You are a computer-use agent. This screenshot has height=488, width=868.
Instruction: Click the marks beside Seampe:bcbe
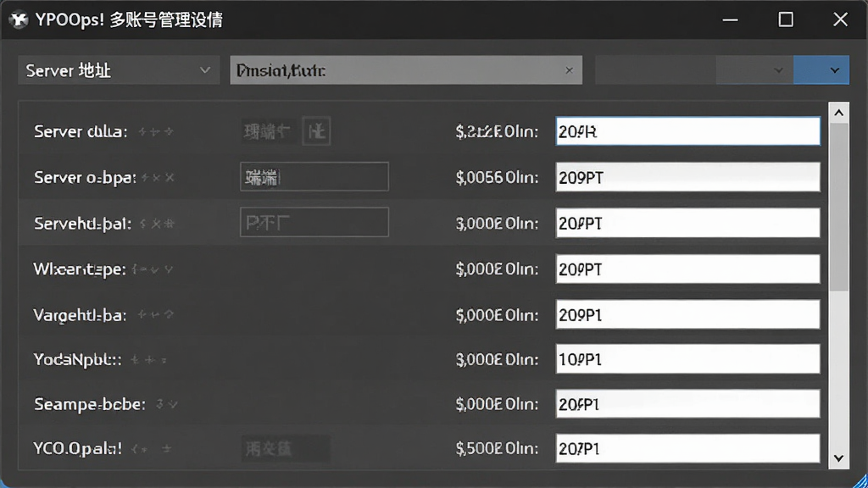[x=167, y=404]
